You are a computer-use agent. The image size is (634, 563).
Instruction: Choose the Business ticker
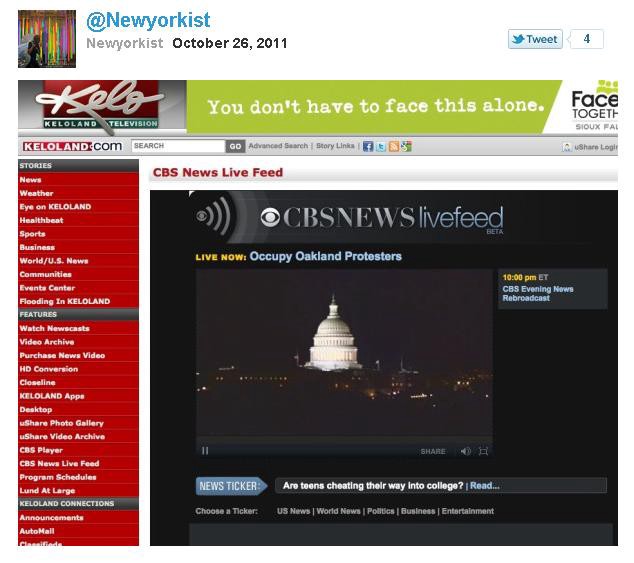[x=418, y=511]
